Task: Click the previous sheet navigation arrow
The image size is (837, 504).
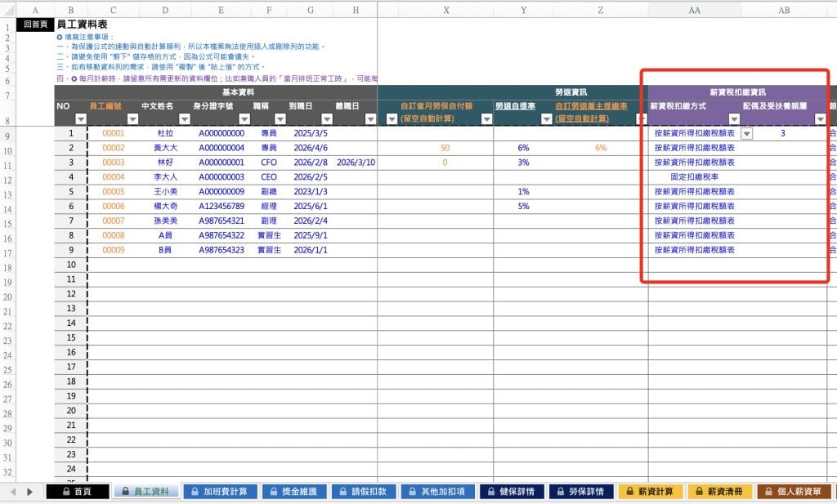Action: [13, 491]
